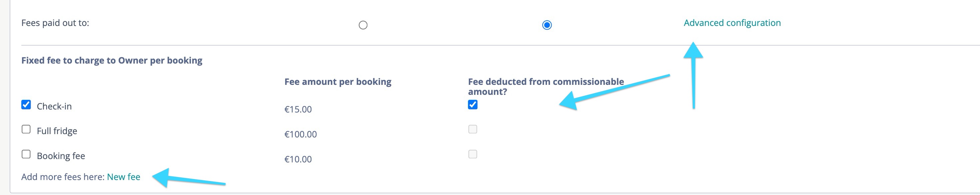
Task: Untick Check-in commissionable deduction checkbox
Action: [472, 104]
